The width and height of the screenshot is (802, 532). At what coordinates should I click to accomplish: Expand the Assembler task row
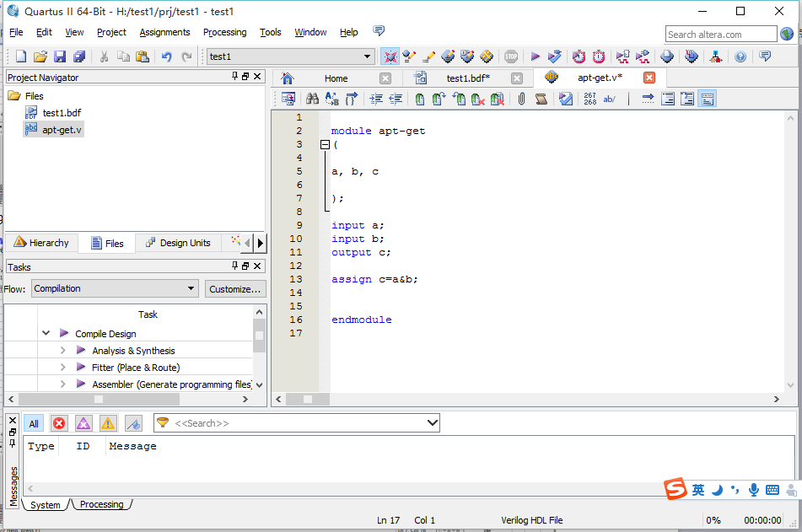[63, 384]
